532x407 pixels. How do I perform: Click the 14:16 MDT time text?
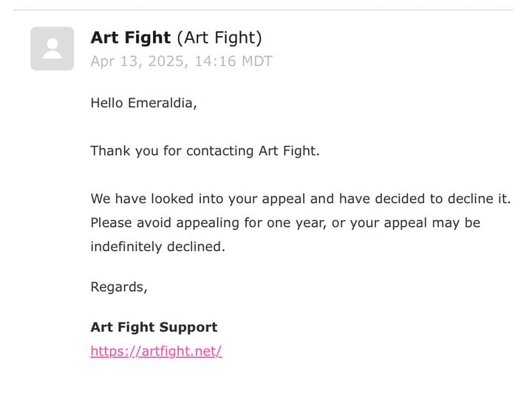tap(233, 61)
